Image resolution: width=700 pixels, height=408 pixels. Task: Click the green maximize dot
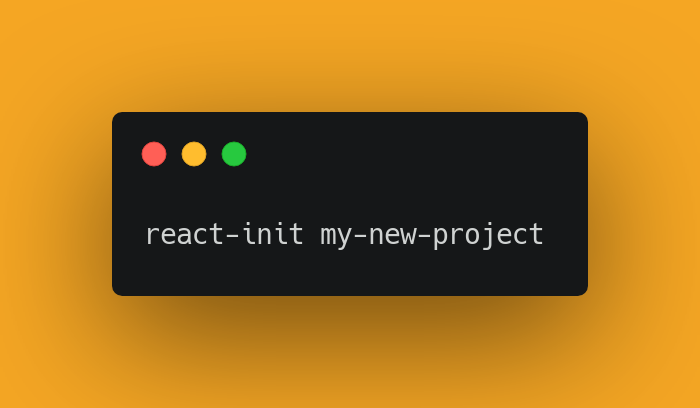pyautogui.click(x=234, y=154)
